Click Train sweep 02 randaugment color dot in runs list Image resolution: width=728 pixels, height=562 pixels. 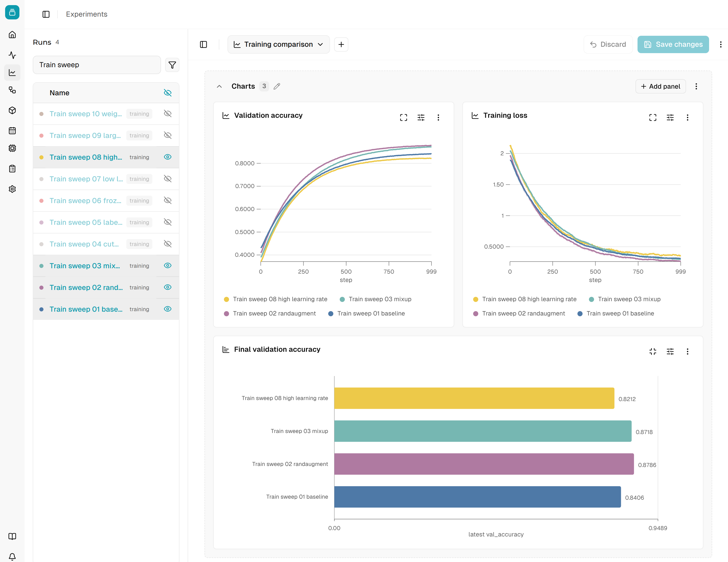point(41,287)
